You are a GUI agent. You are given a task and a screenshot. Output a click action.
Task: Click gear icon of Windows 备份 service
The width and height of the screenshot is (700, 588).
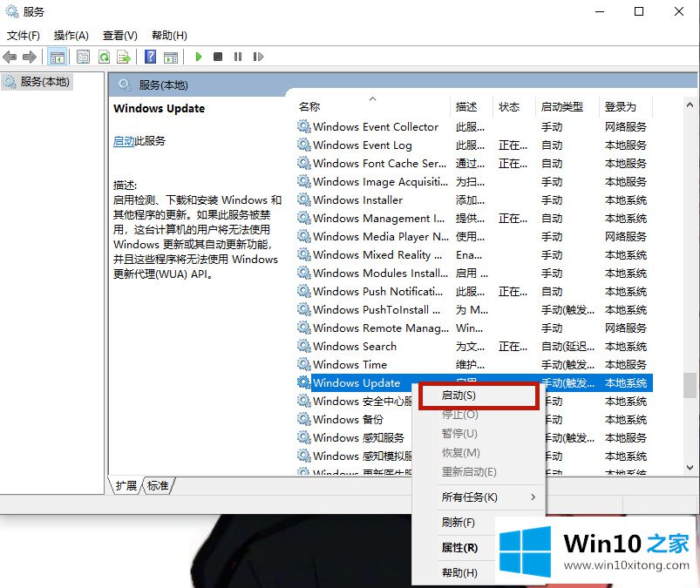304,419
